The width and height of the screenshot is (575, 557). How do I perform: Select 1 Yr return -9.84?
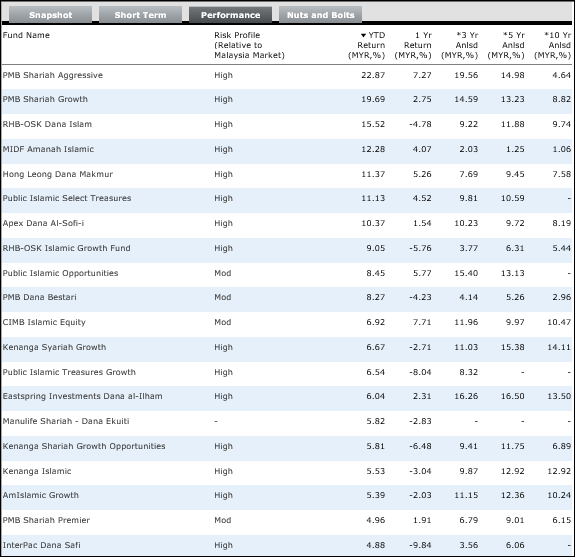point(420,545)
